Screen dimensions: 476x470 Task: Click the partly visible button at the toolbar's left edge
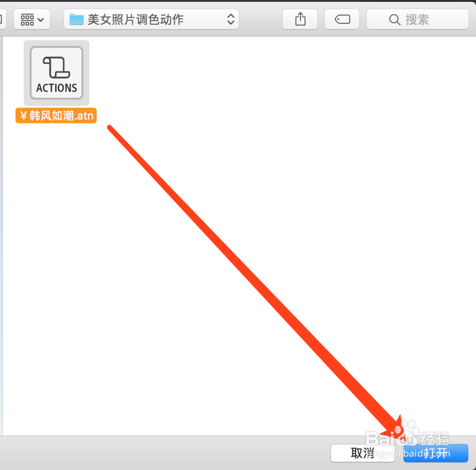click(1, 19)
